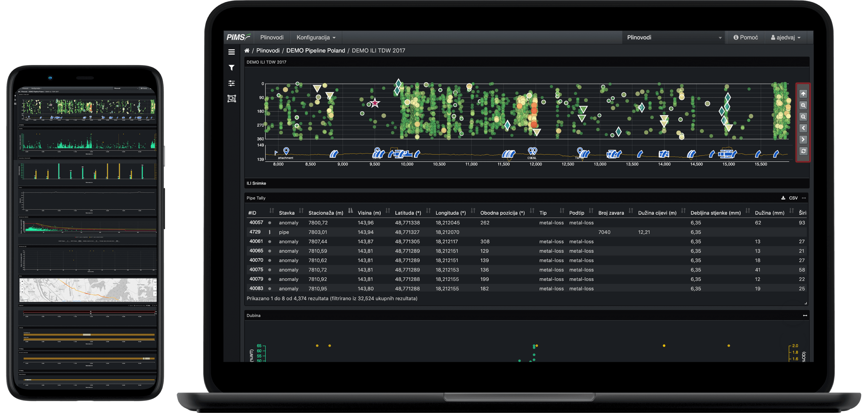
Task: Click the frame select icon in sidebar
Action: tap(232, 98)
